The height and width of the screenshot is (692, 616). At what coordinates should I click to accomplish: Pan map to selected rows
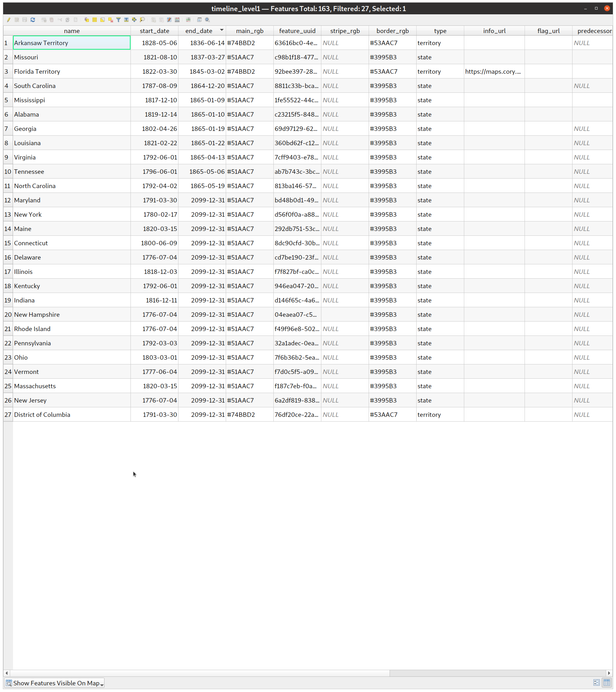pos(134,20)
